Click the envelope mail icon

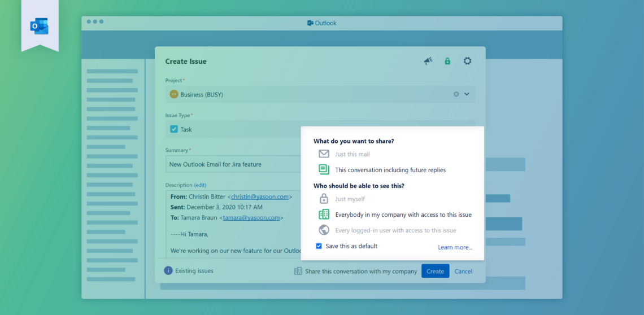324,154
